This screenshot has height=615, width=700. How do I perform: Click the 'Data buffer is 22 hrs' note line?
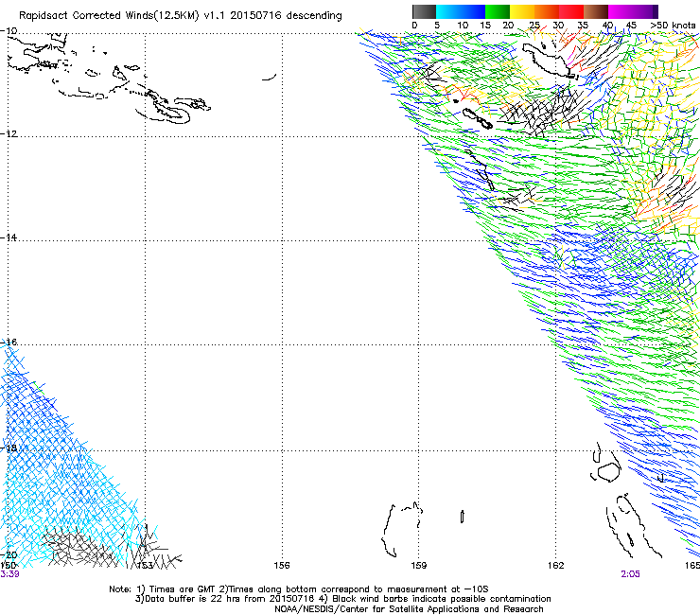342,599
